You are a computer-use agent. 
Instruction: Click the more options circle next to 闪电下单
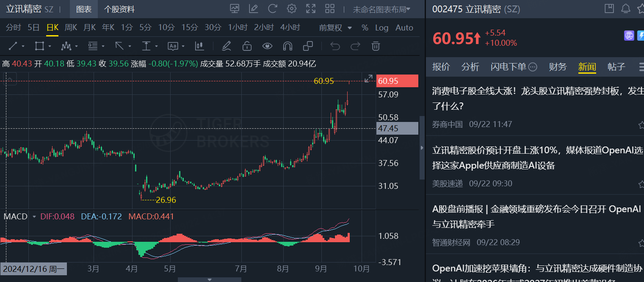(533, 67)
